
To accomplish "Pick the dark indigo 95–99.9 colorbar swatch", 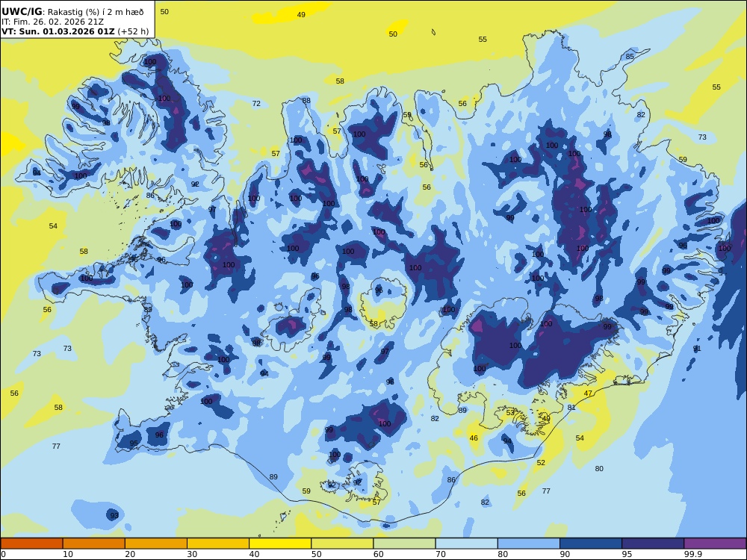I will 653,544.
